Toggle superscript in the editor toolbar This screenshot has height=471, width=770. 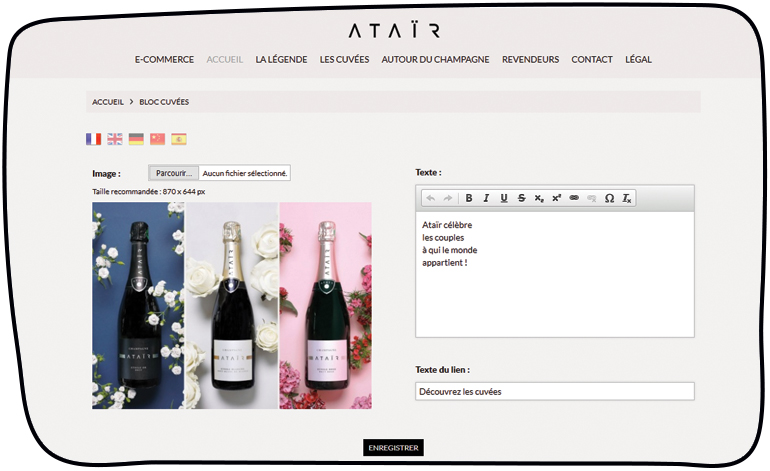point(556,198)
